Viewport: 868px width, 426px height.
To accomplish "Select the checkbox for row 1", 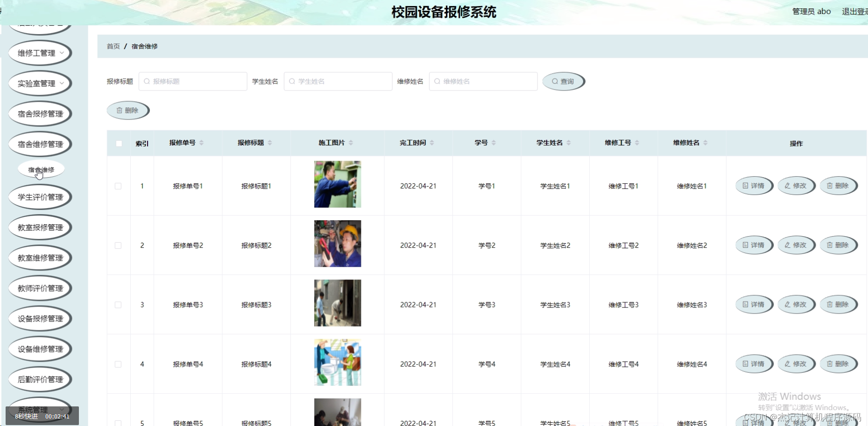I will tap(118, 186).
